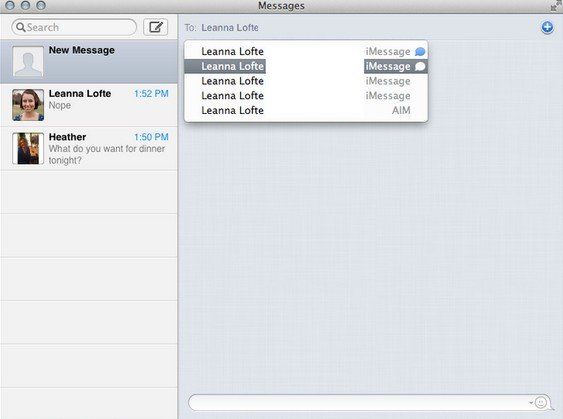Pick the fourth Leanna Lofte iMessage entry

pyautogui.click(x=306, y=96)
